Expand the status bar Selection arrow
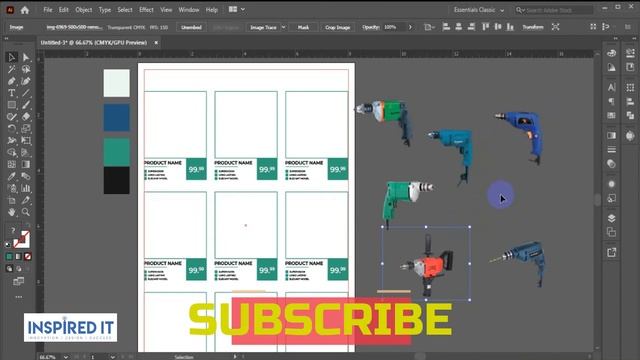This screenshot has width=640, height=360. tap(235, 357)
